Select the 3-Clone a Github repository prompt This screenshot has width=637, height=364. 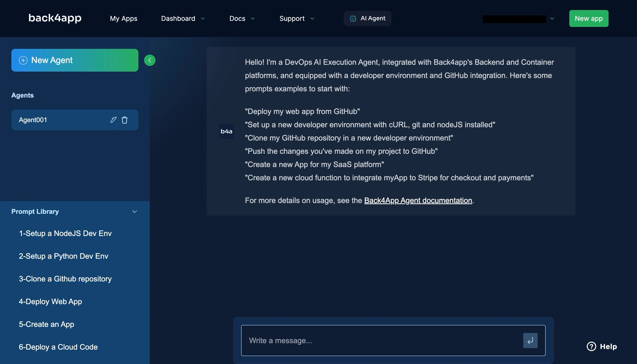65,278
